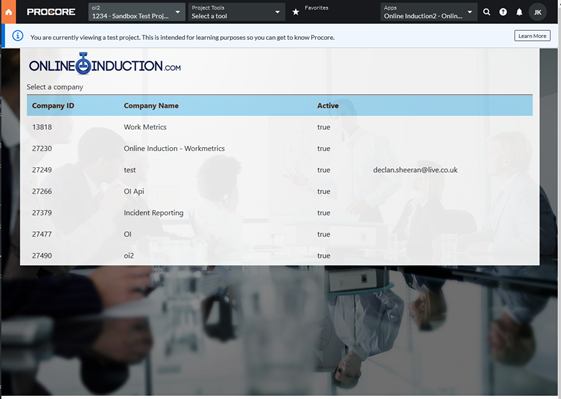
Task: View notifications via bell icon
Action: 519,12
